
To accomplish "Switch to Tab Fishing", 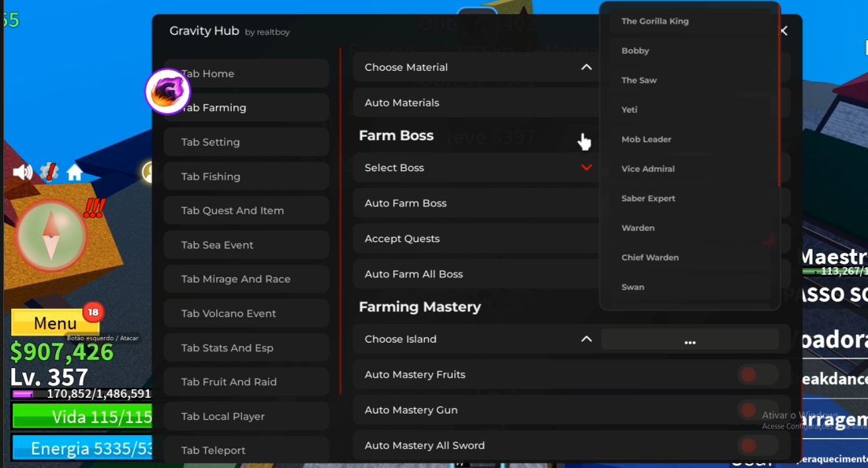I will 246,176.
